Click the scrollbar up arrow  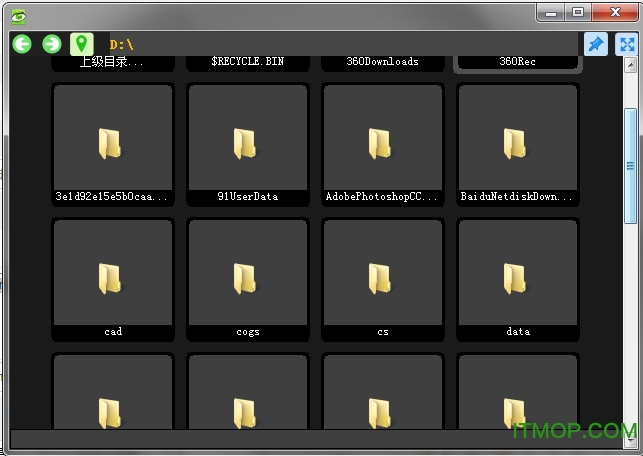click(630, 65)
